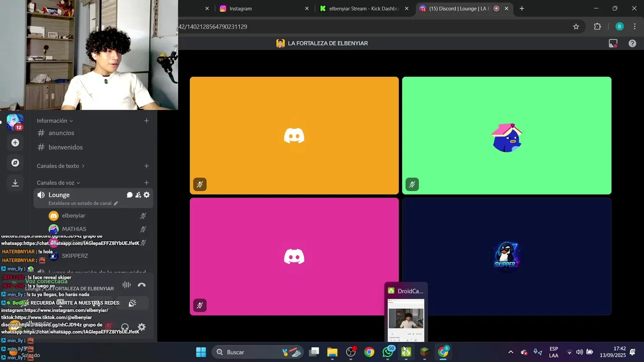Open the Chrome extensions puzzle icon
644x362 pixels.
click(x=598, y=27)
